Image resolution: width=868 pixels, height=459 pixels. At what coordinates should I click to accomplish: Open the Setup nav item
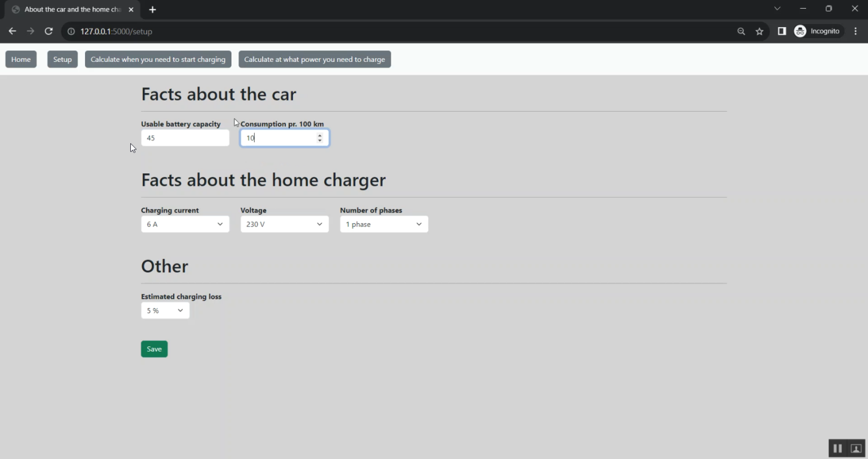[x=62, y=60]
